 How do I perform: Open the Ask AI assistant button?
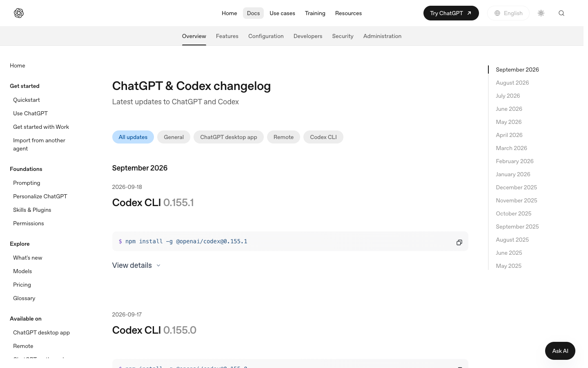point(560,351)
